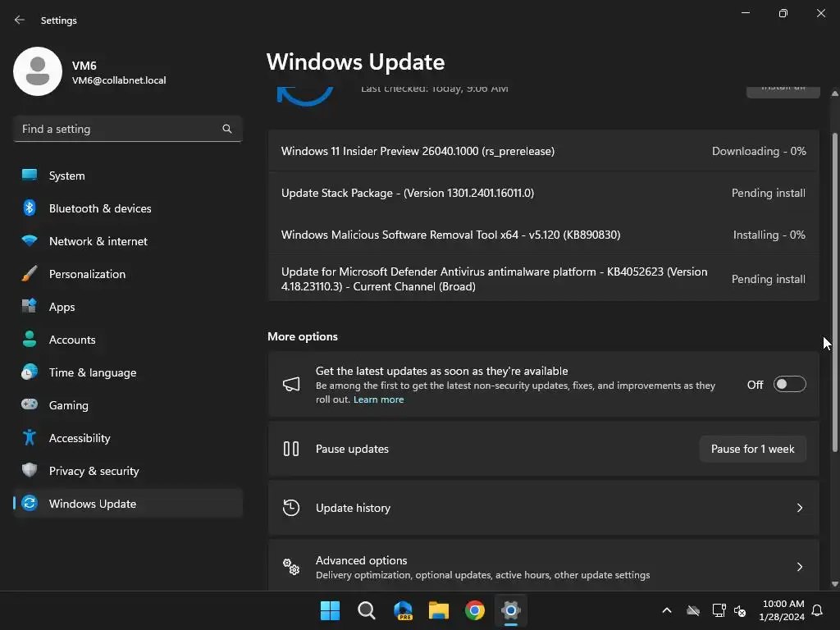Click the Settings gear icon in the taskbar
This screenshot has height=630, width=840.
(x=511, y=610)
